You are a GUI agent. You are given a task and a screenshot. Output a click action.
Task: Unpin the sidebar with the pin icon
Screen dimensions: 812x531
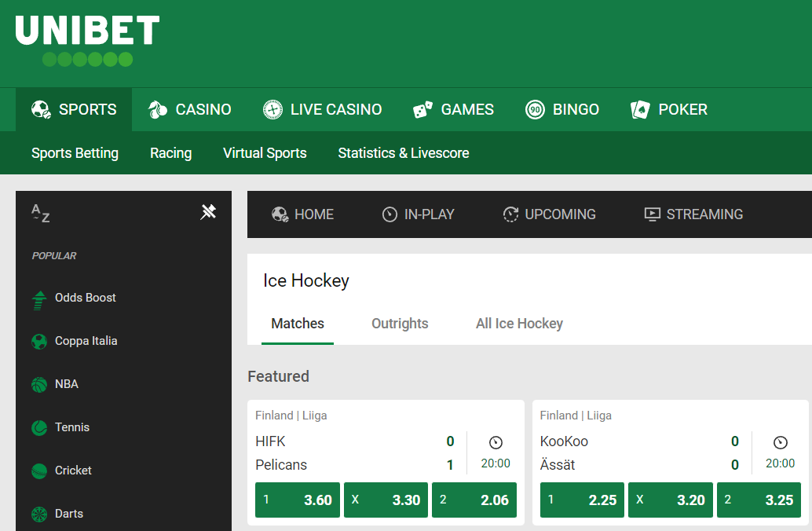pyautogui.click(x=208, y=211)
